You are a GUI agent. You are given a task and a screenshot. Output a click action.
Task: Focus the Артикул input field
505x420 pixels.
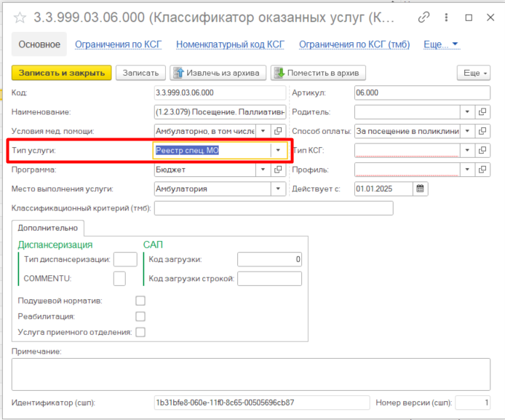(x=422, y=92)
